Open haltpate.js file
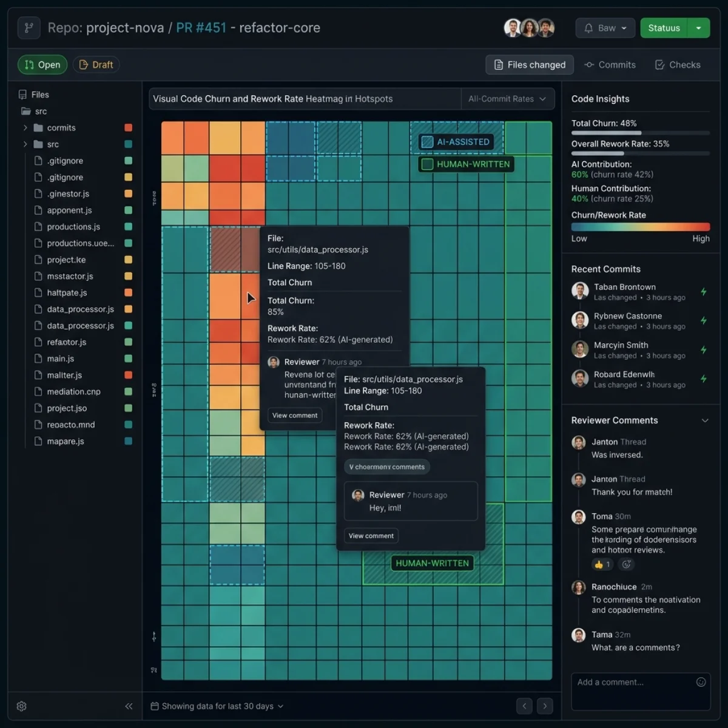This screenshot has width=728, height=728. click(x=67, y=292)
